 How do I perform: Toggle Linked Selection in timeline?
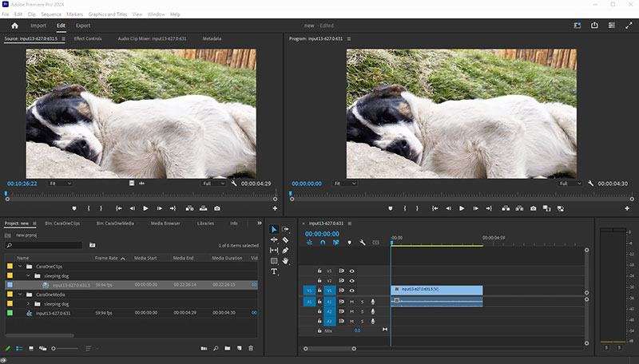335,242
